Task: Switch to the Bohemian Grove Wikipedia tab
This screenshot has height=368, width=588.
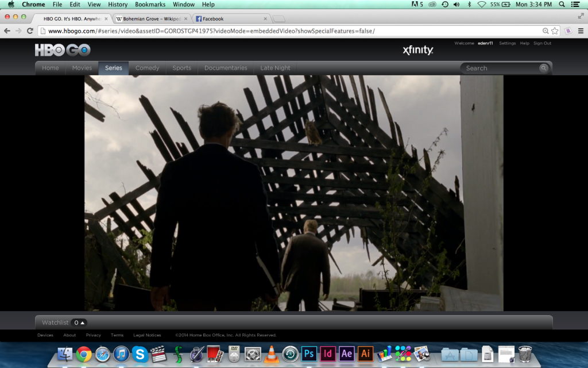Action: click(x=149, y=18)
